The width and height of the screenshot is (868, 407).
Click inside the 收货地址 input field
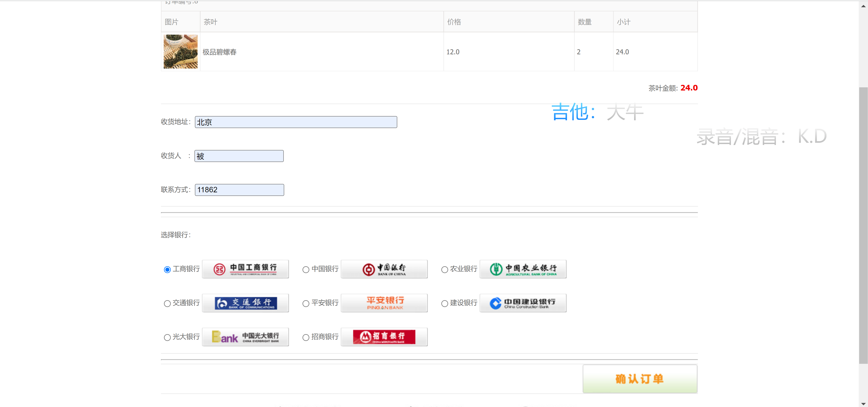pyautogui.click(x=296, y=122)
